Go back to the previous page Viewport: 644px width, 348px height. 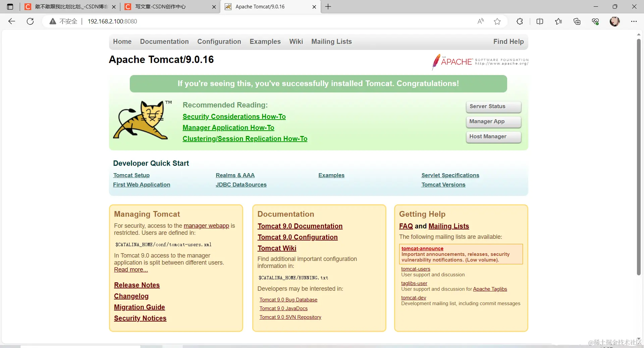click(x=12, y=21)
